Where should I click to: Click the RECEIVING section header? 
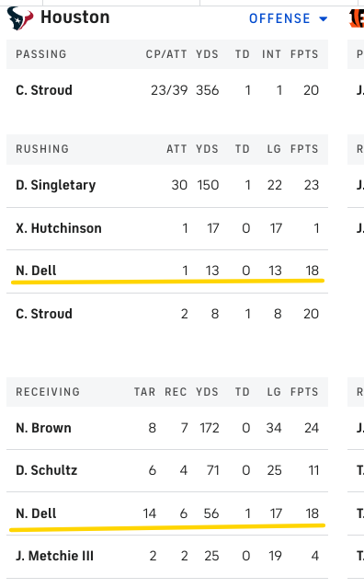point(48,392)
